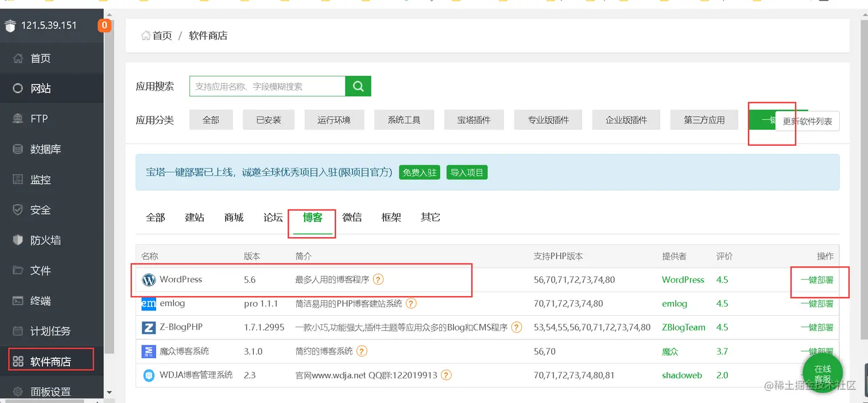
Task: Click the 魔众博客系统 logo icon
Action: pyautogui.click(x=149, y=351)
